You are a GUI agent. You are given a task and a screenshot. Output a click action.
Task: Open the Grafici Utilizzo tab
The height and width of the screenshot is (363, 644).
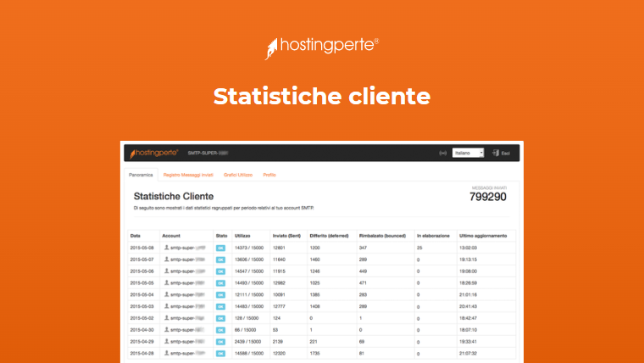pos(238,175)
